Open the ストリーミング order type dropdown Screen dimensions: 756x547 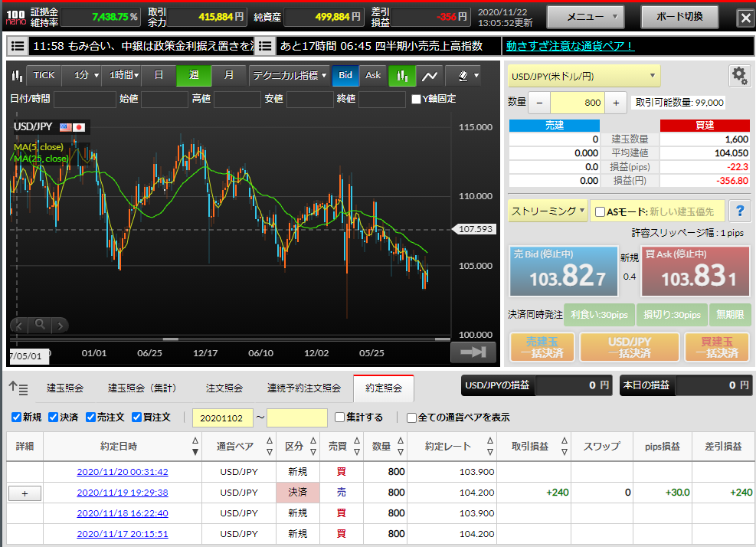click(548, 211)
